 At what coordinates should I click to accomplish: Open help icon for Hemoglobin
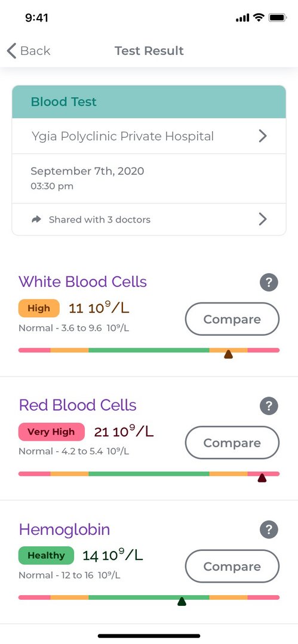pos(269,530)
